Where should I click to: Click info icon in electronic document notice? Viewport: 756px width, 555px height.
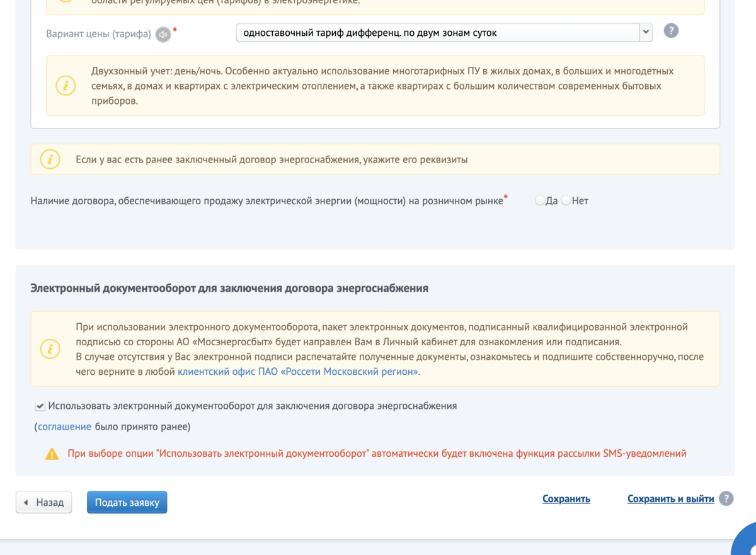(50, 349)
